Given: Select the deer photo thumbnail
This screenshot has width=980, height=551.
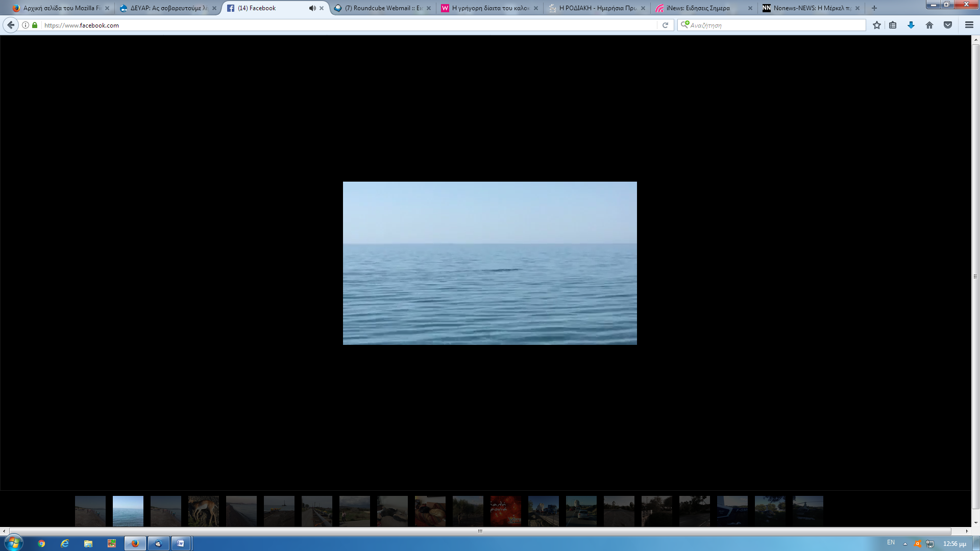Looking at the screenshot, I should (x=203, y=511).
